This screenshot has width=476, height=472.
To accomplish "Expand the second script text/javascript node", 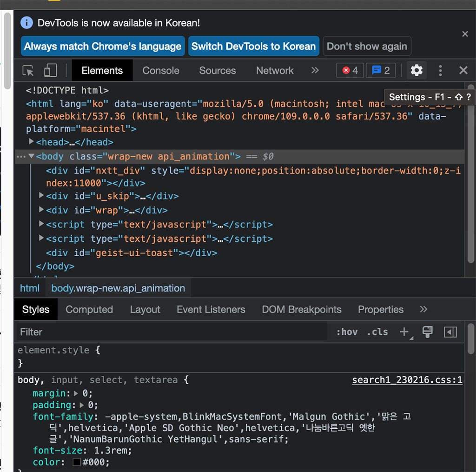I will 41,238.
